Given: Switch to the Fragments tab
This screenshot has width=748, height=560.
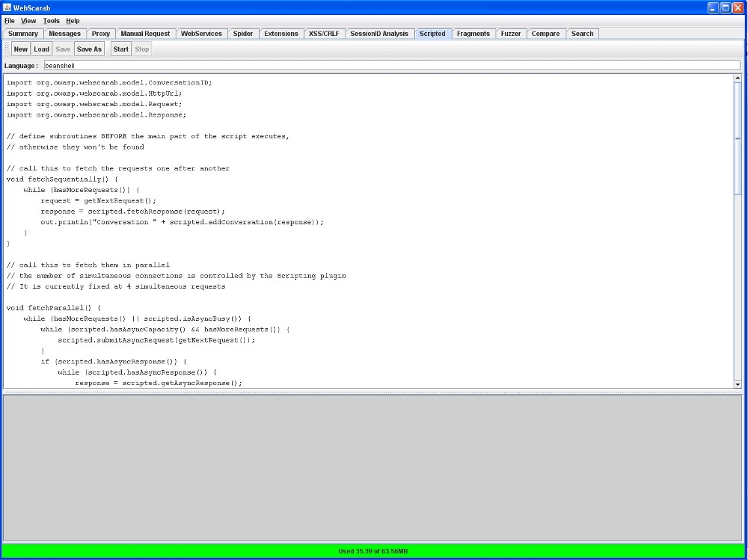Looking at the screenshot, I should [x=473, y=34].
